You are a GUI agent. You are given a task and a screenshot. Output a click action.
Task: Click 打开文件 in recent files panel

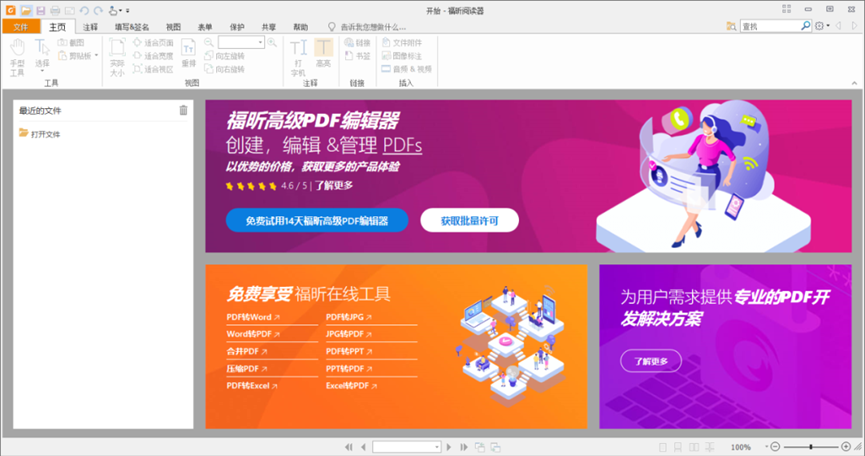point(40,134)
